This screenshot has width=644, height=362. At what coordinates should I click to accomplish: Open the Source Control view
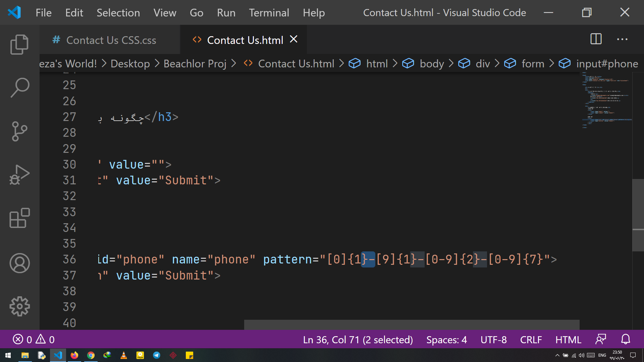(x=19, y=131)
